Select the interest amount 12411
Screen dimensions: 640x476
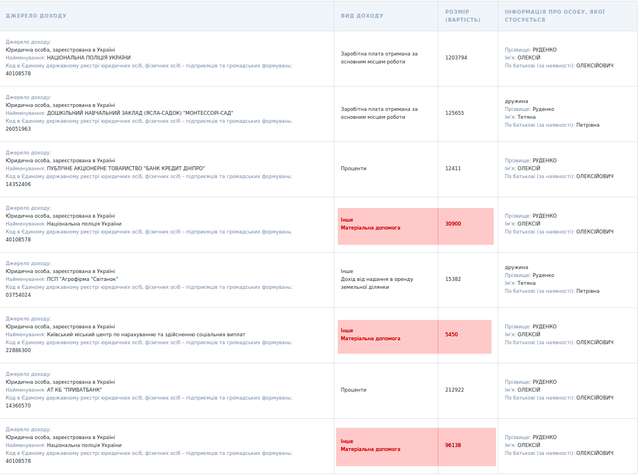pyautogui.click(x=454, y=168)
